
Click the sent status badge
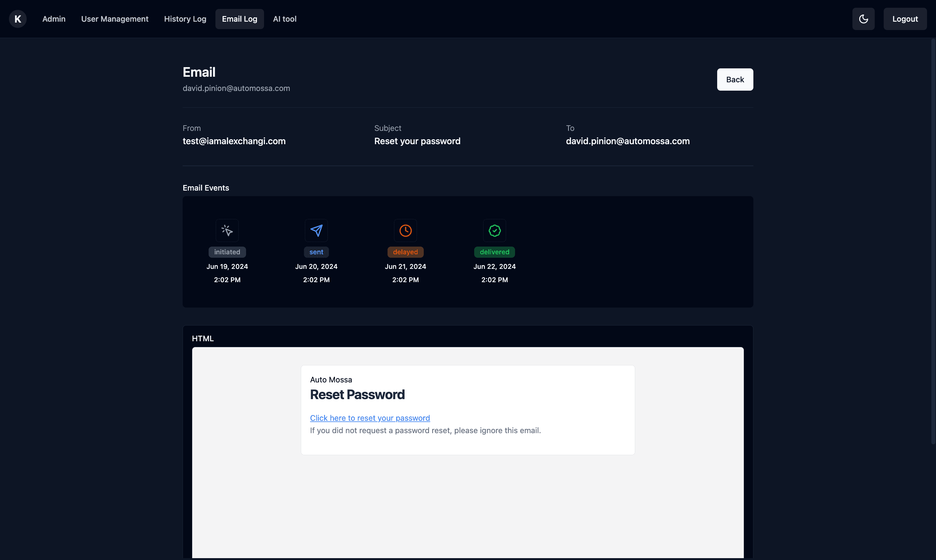coord(316,252)
